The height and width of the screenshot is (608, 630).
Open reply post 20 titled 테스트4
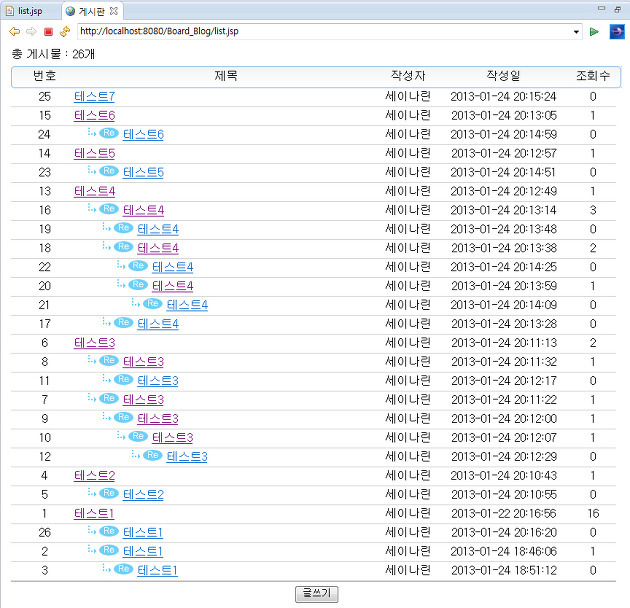coord(173,286)
